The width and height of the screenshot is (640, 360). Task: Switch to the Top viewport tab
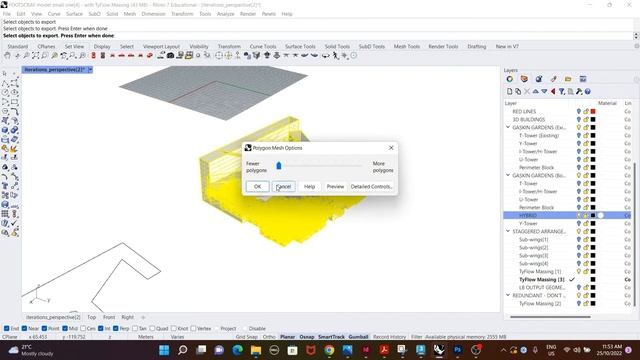(91, 317)
